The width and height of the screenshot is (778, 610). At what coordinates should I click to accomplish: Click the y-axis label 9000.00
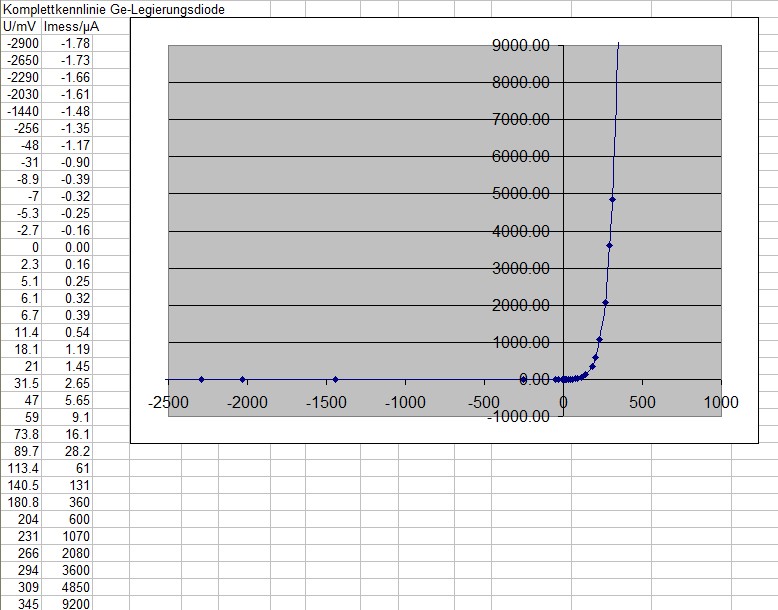click(x=520, y=45)
